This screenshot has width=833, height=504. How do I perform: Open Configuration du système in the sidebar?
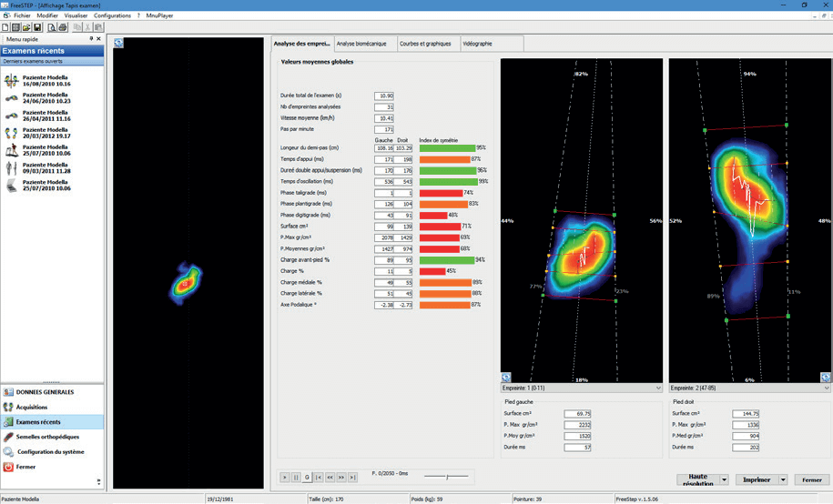pyautogui.click(x=53, y=451)
